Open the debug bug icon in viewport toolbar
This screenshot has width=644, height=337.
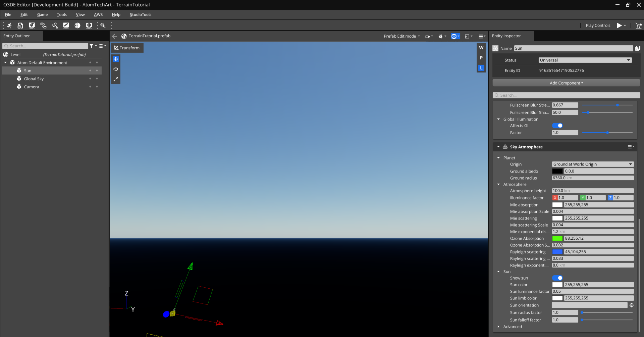(x=440, y=36)
